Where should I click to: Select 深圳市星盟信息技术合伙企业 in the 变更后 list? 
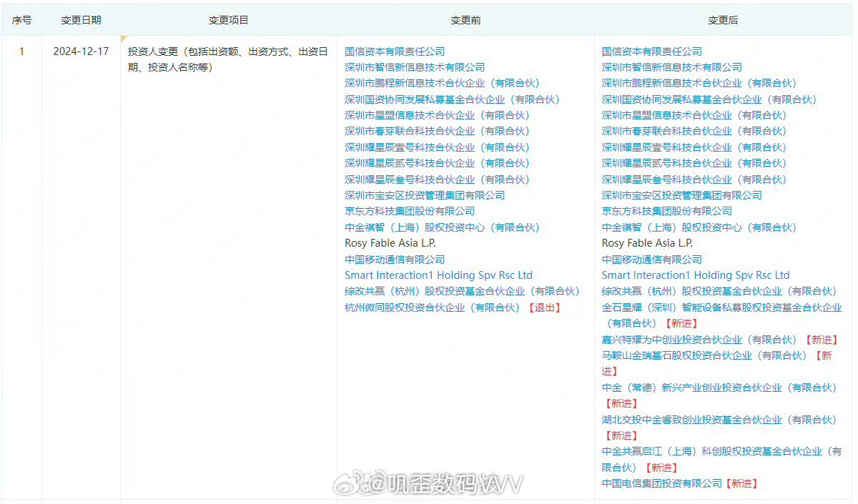[x=694, y=115]
